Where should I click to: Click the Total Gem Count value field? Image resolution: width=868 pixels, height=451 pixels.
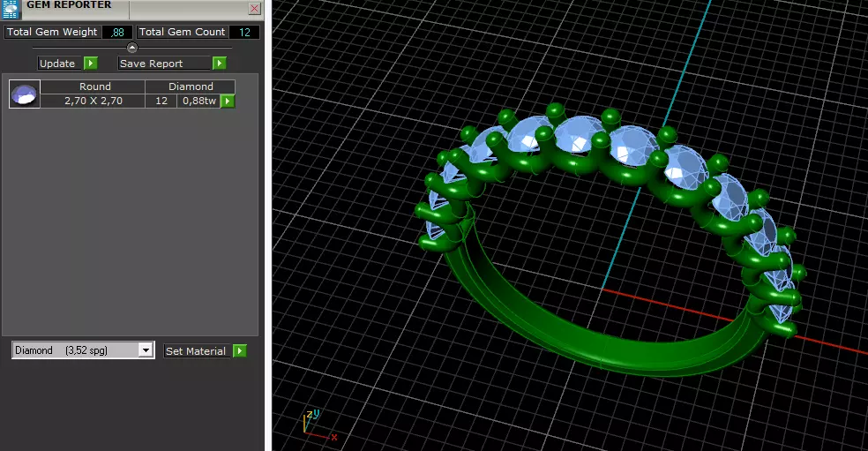(244, 32)
